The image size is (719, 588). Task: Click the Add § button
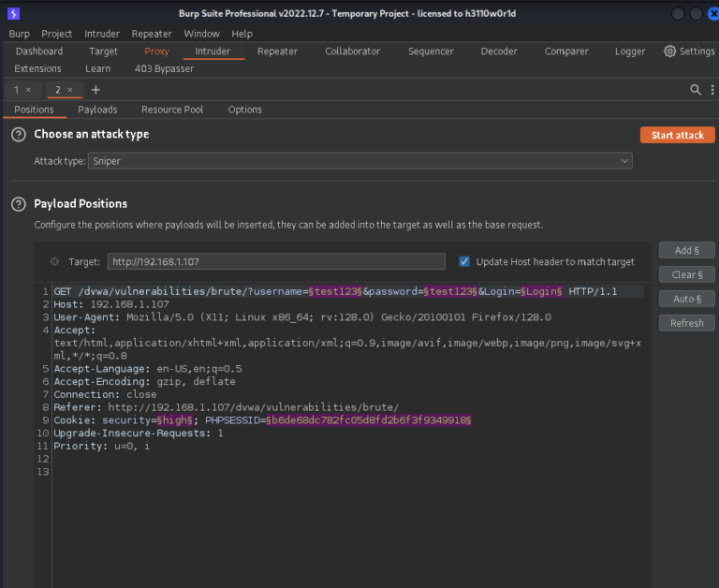[687, 250]
